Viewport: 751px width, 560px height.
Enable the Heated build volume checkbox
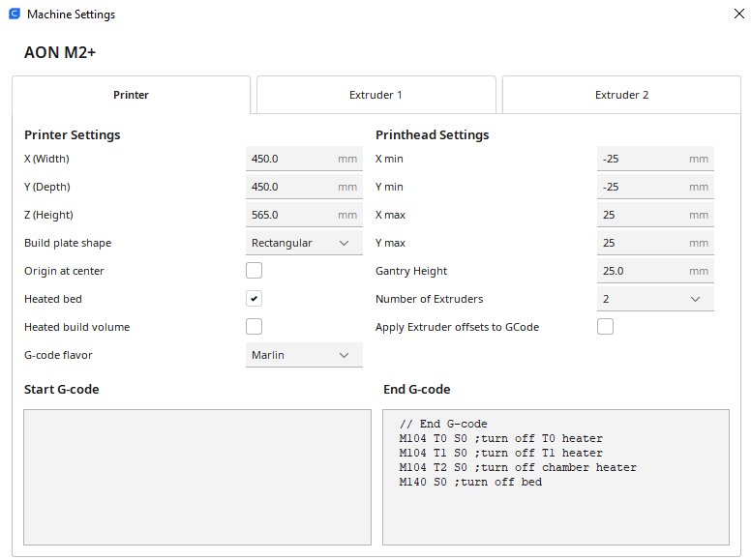[x=254, y=327]
